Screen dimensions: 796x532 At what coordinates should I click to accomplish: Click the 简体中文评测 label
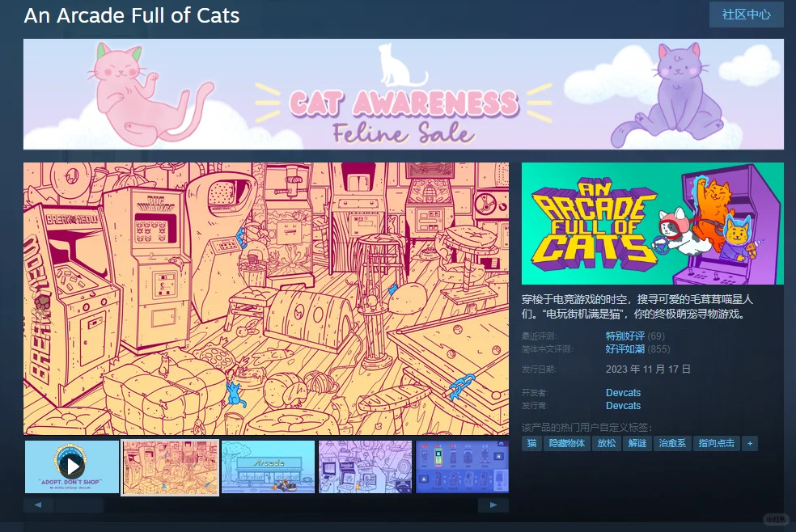[547, 349]
